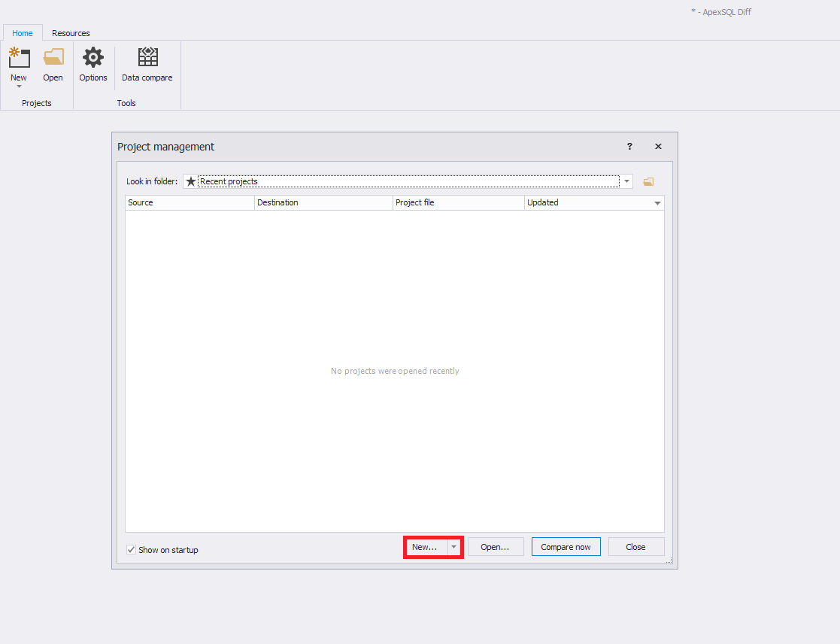Switch to the Resources ribbon tab
This screenshot has height=644, width=840.
point(71,32)
